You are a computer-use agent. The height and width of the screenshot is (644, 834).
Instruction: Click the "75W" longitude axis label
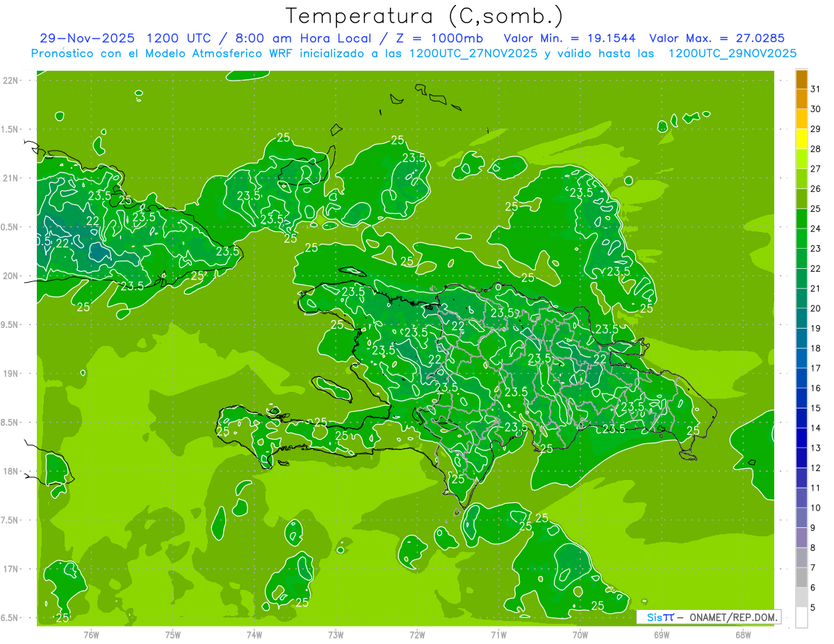pos(173,634)
